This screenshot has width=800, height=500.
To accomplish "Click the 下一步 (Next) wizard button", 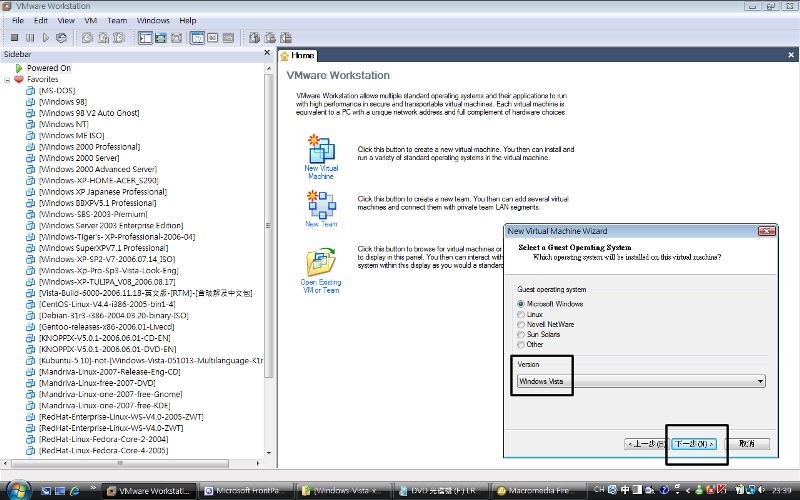I will click(694, 444).
